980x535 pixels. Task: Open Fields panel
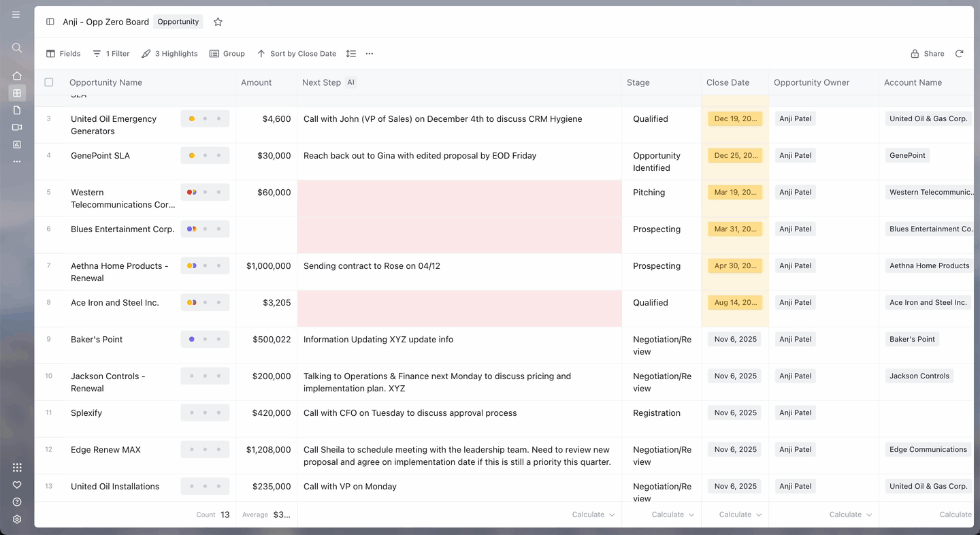[63, 54]
